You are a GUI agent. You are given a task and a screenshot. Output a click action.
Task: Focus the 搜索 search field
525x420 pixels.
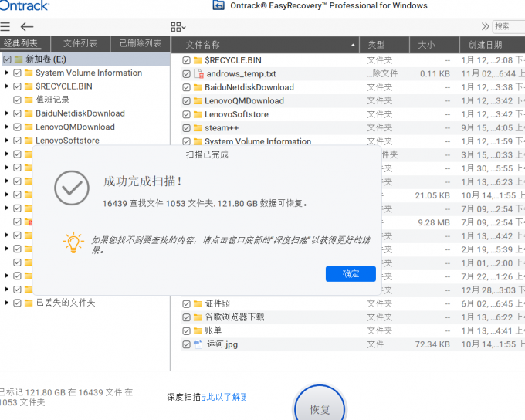509,26
